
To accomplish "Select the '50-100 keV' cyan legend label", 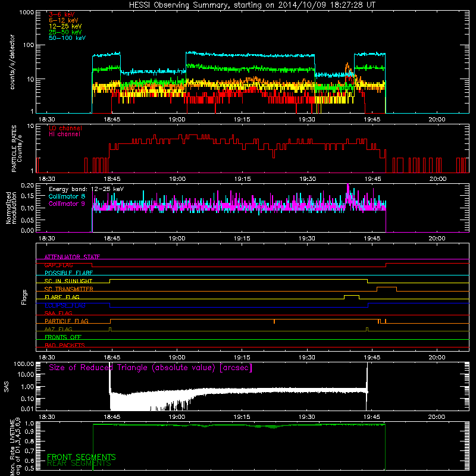I will [x=67, y=38].
